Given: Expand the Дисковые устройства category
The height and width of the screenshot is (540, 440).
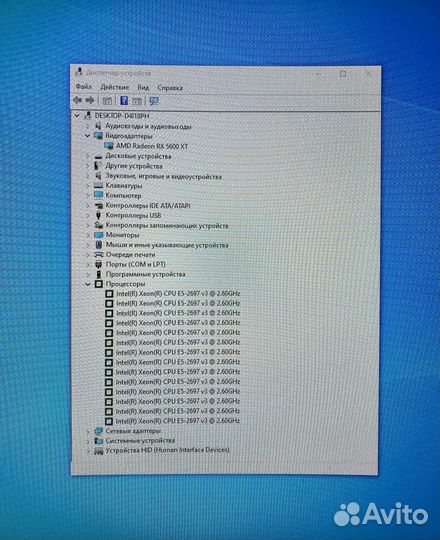Looking at the screenshot, I should point(88,156).
